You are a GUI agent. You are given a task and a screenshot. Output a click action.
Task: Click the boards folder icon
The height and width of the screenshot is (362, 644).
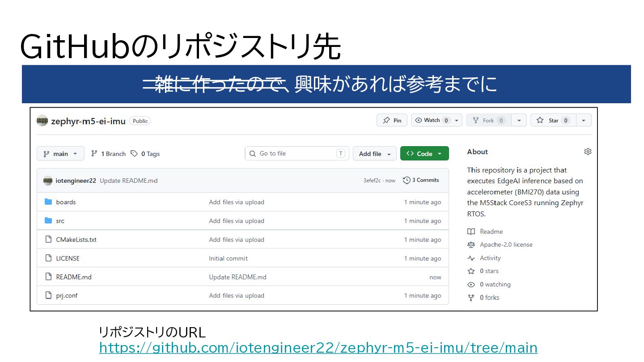(x=48, y=202)
